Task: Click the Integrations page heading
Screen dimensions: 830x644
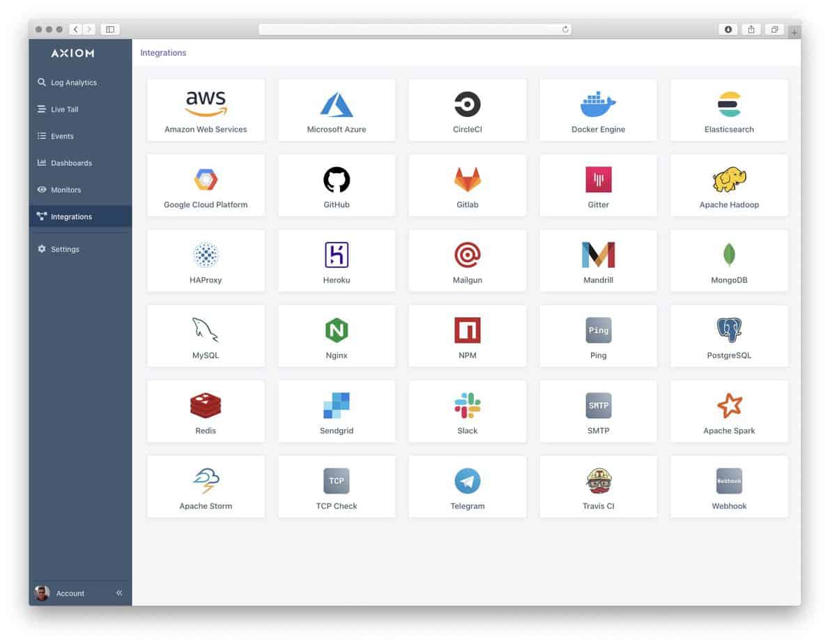Action: [x=163, y=53]
